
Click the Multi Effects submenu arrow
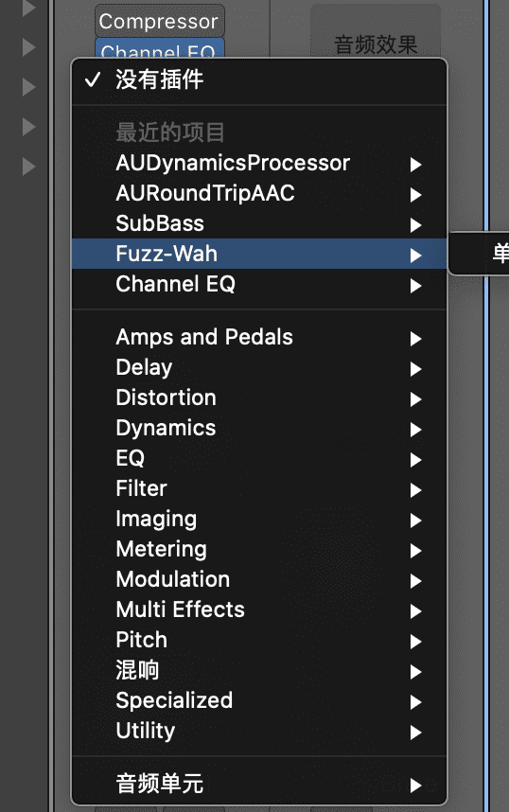pos(415,611)
